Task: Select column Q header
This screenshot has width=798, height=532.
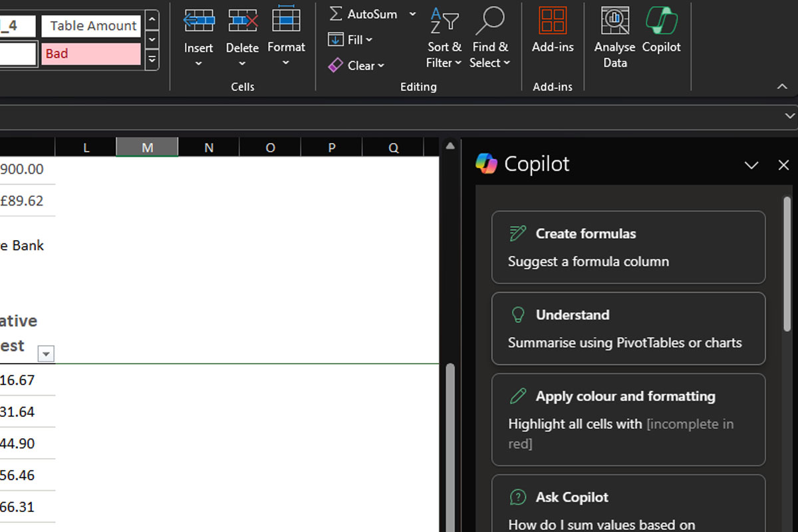Action: [393, 148]
